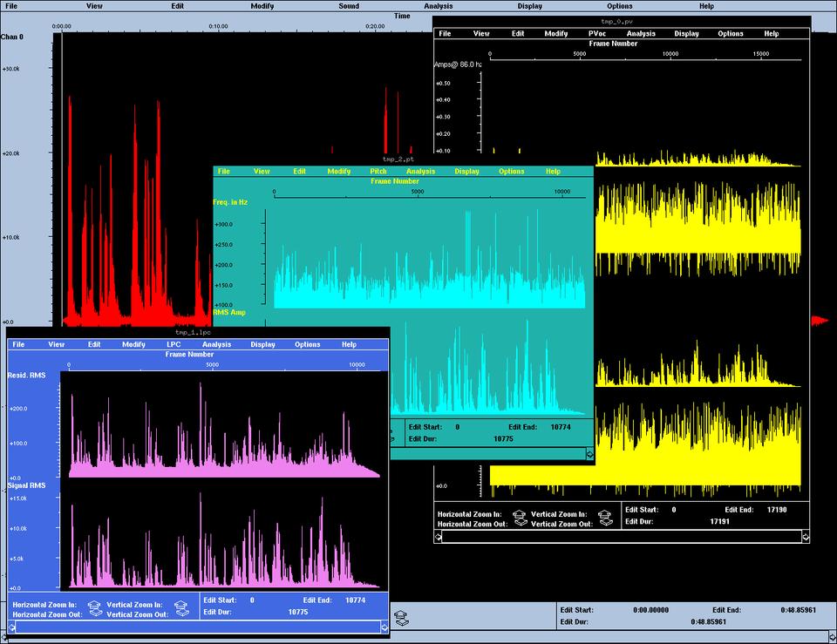Click Edit Start value in main window
The image size is (837, 644).
pos(650,610)
